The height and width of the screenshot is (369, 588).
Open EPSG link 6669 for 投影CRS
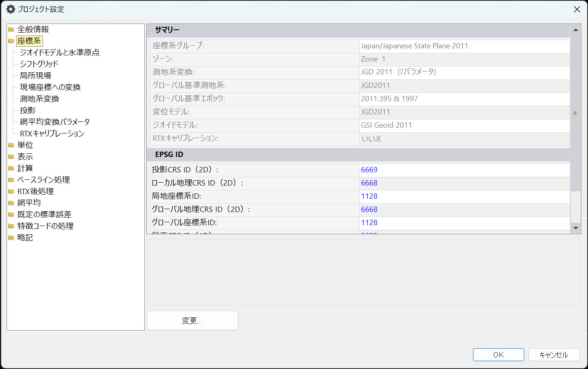click(x=369, y=169)
